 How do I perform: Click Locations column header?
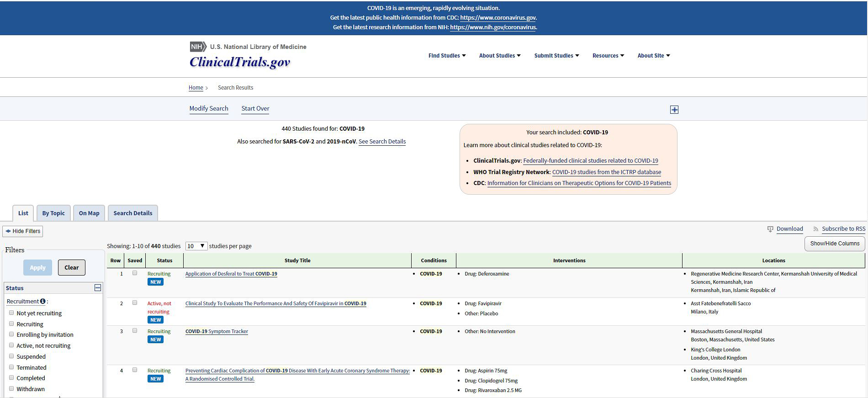pyautogui.click(x=773, y=260)
